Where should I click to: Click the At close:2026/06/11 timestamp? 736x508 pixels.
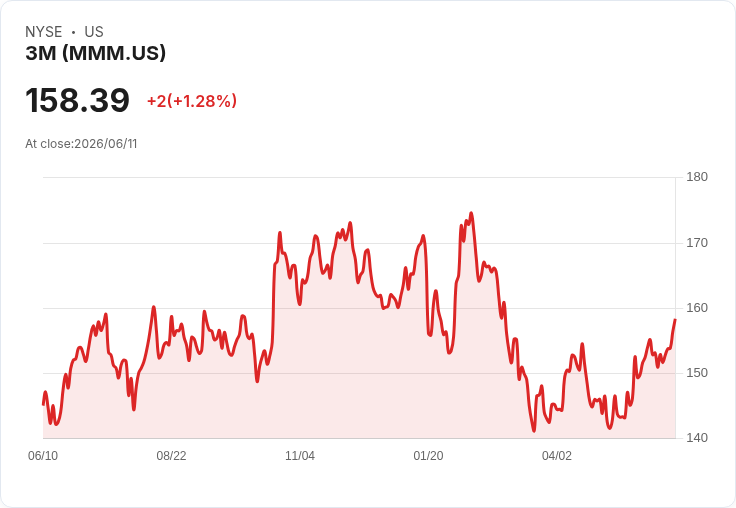click(x=81, y=144)
